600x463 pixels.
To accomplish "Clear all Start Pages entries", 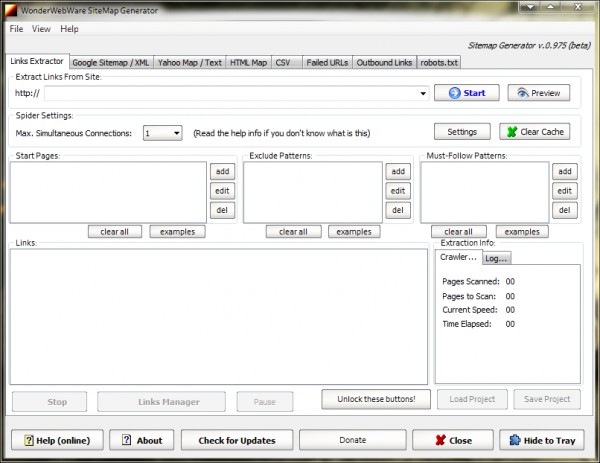I will (x=115, y=232).
